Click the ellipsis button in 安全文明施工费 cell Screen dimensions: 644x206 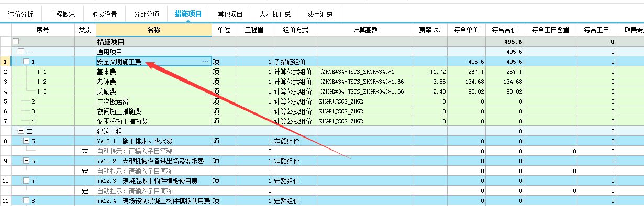[x=205, y=62]
